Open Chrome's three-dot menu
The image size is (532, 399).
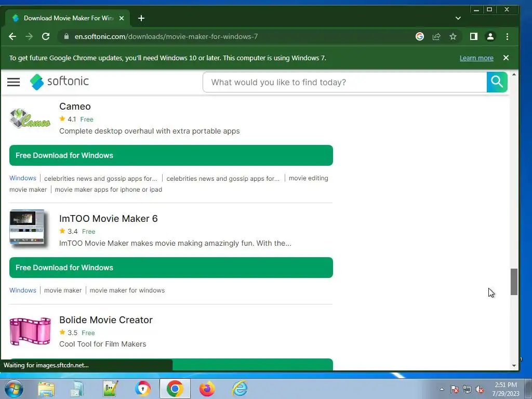[507, 37]
